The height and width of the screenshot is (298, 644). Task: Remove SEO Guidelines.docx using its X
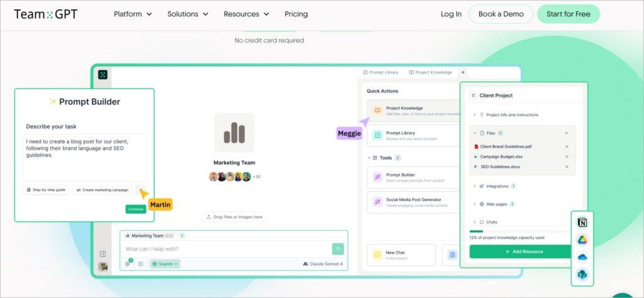(566, 167)
